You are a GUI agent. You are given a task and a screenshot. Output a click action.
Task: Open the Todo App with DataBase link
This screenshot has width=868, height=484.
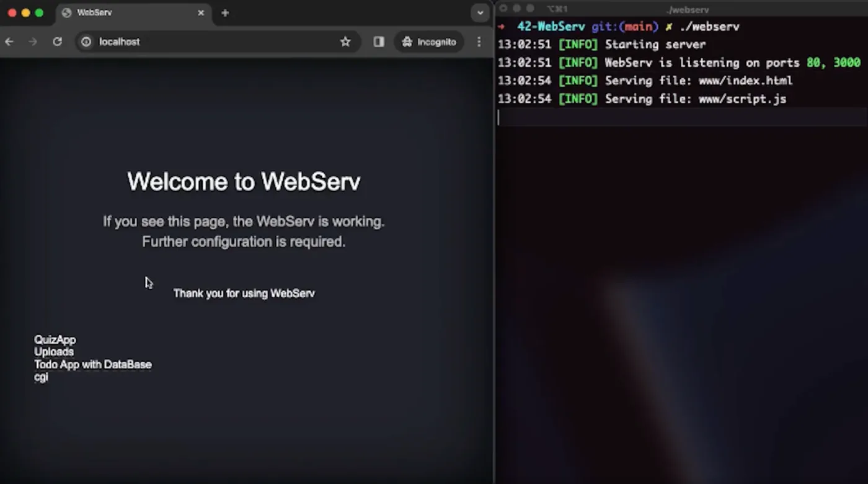tap(93, 364)
